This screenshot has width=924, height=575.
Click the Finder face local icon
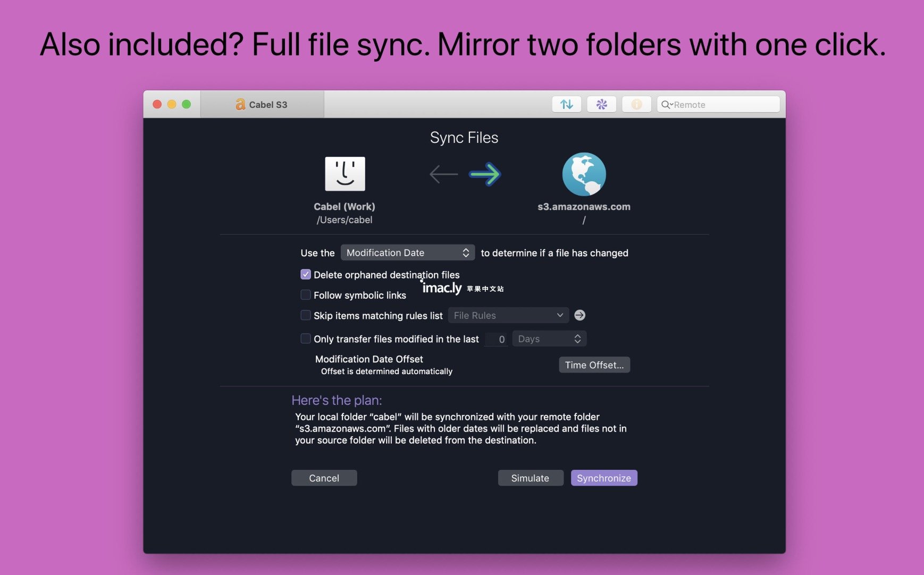click(345, 174)
